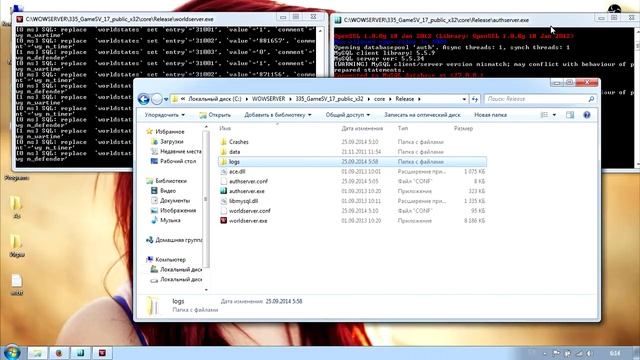The height and width of the screenshot is (360, 640).
Task: Open the recent locations dropdown arrow
Action: point(166,99)
